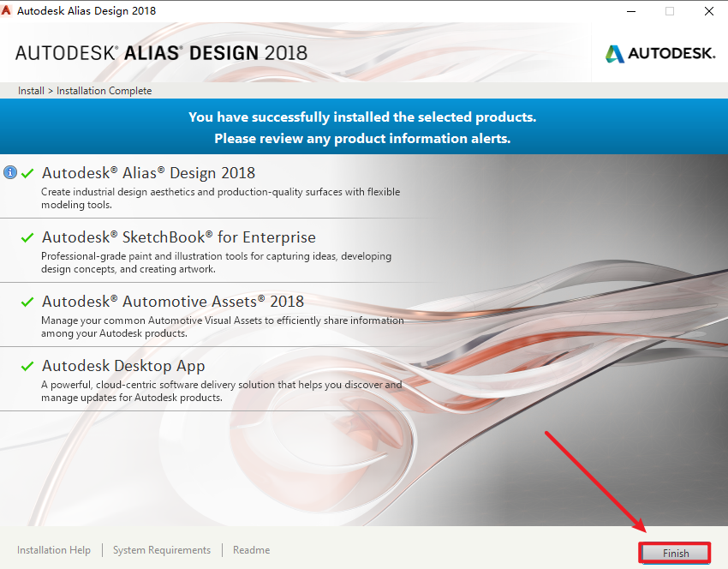Click the "You have successfully installed" banner message
This screenshot has width=728, height=569.
[x=362, y=117]
